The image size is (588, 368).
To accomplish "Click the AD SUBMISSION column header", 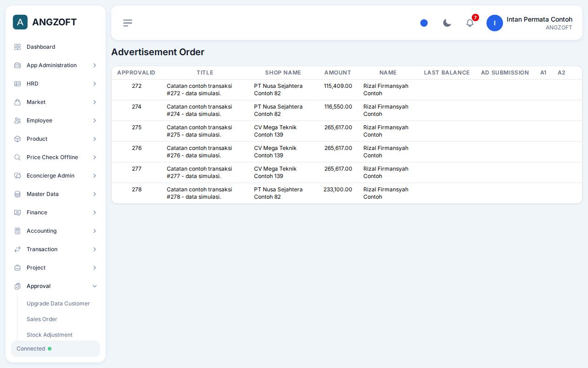I will 505,73.
